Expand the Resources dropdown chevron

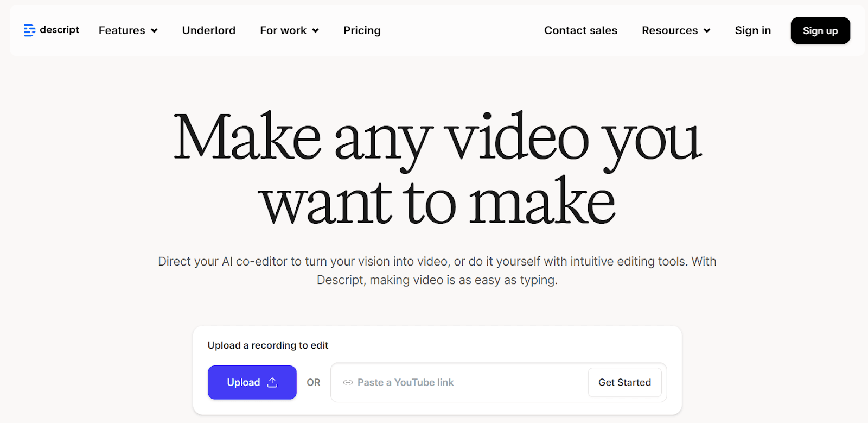point(707,31)
